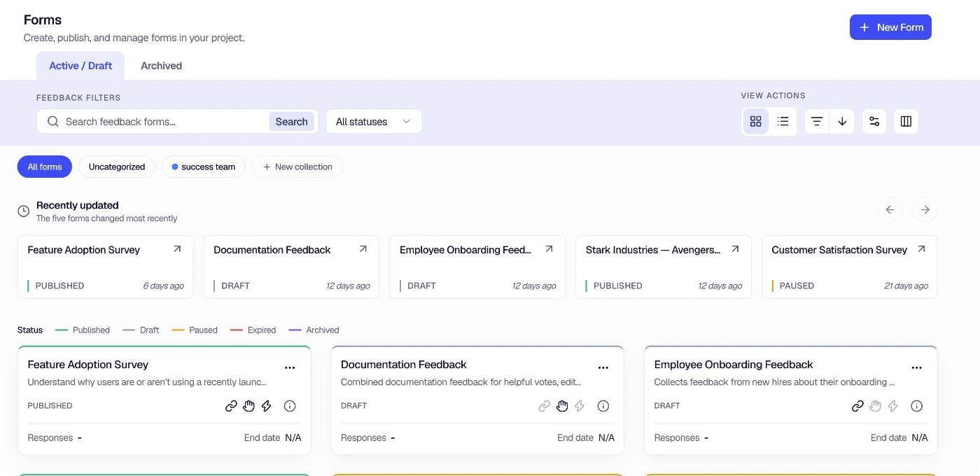Open the Documentation Feedback recent card
The width and height of the screenshot is (980, 476).
tap(291, 267)
